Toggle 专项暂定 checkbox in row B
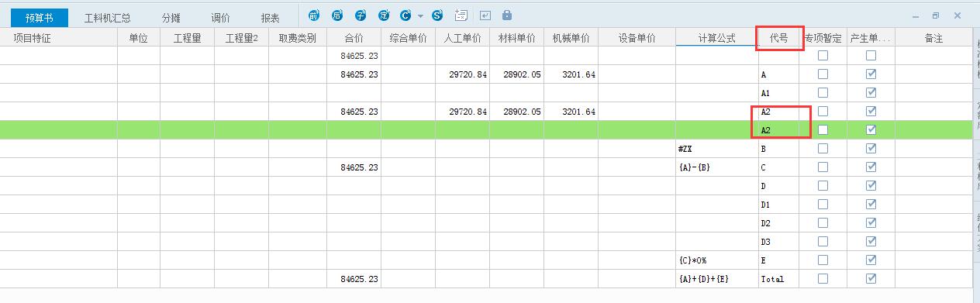 point(823,149)
